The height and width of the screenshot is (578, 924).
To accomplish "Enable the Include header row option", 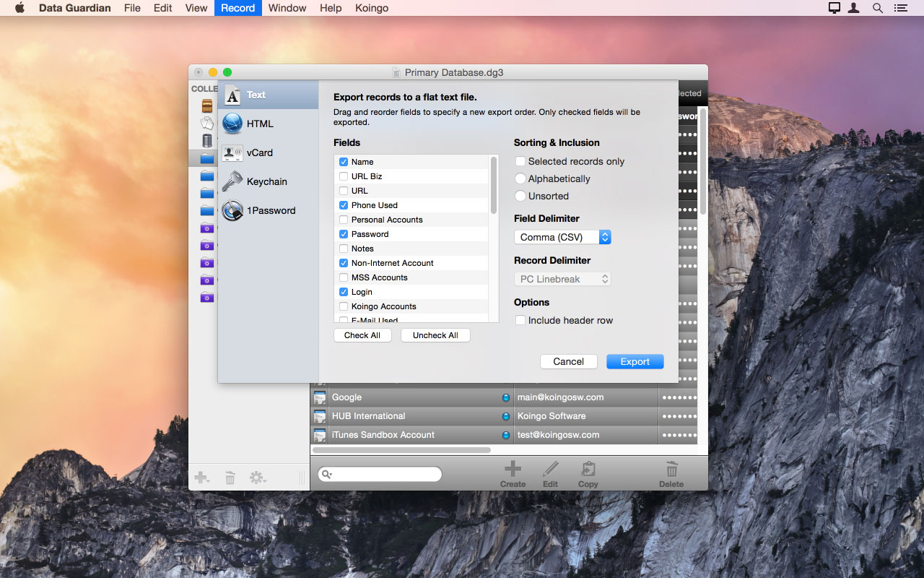I will click(520, 320).
